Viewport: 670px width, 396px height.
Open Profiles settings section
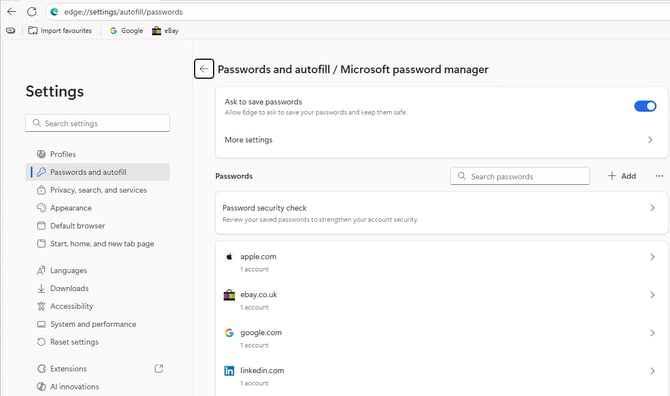coord(97,154)
